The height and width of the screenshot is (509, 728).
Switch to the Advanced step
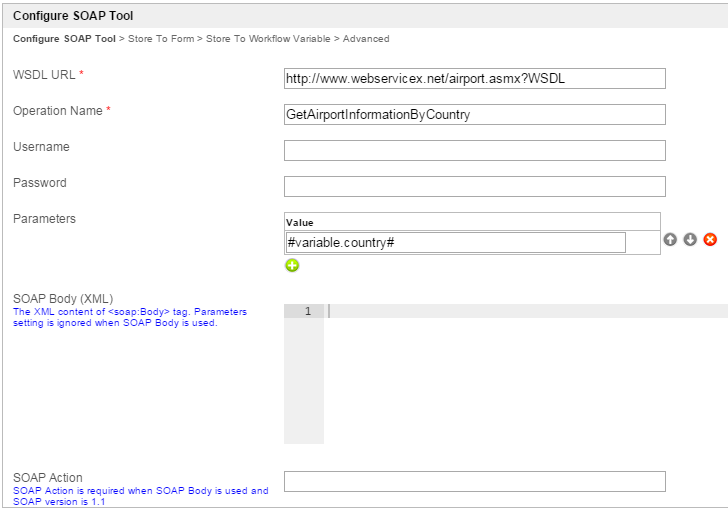tap(366, 39)
